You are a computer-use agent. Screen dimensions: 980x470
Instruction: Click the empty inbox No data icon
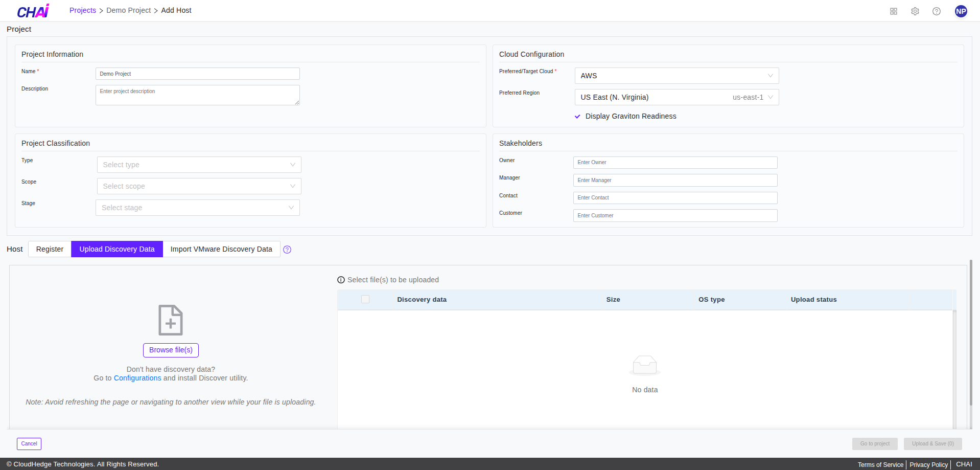[645, 366]
